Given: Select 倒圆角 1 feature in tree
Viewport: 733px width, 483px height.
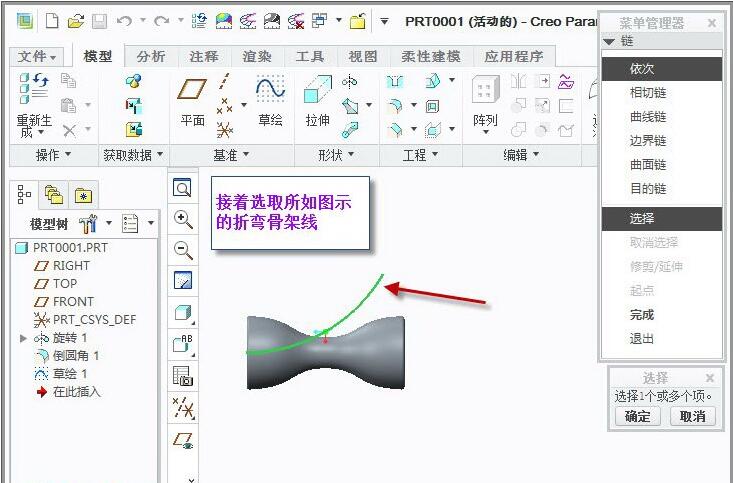Looking at the screenshot, I should click(x=67, y=356).
